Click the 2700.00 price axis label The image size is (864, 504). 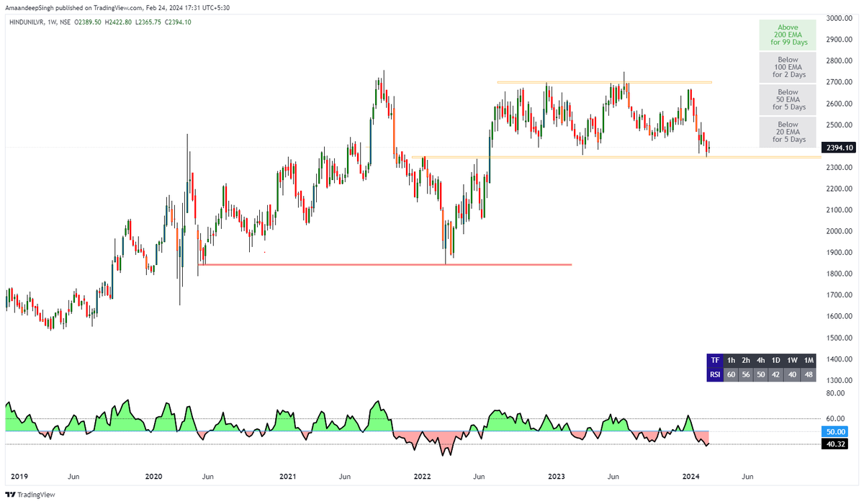click(840, 82)
